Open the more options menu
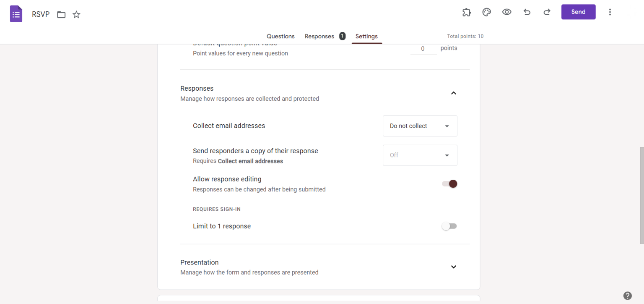 (610, 12)
